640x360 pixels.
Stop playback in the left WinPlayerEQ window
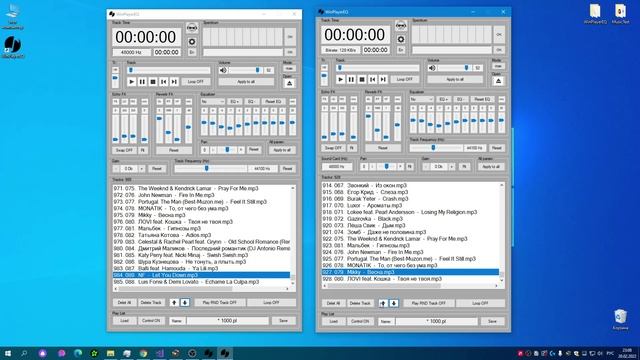click(153, 82)
